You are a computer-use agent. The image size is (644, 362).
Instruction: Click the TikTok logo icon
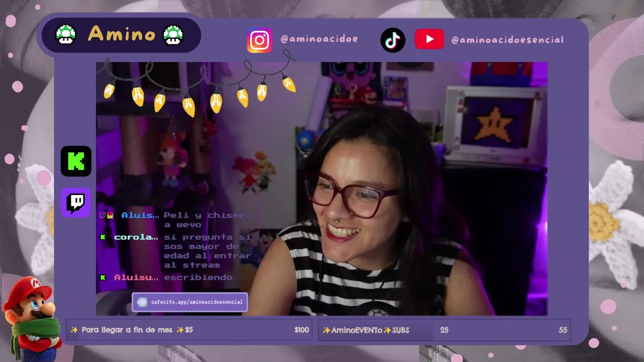[393, 40]
